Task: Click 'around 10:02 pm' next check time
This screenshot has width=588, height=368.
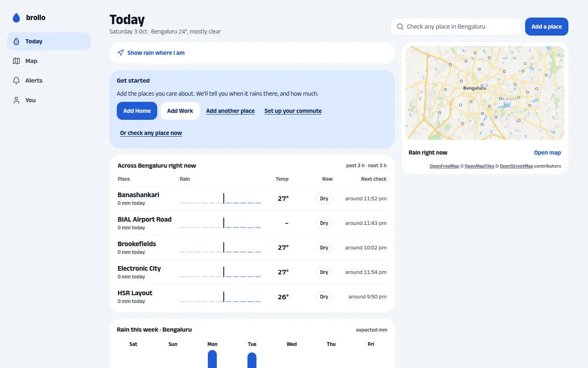Action: 366,248
